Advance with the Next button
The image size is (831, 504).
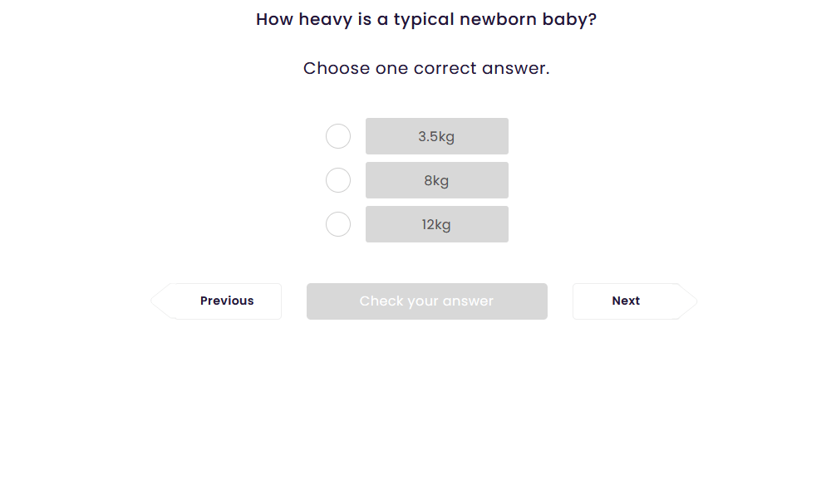coord(626,301)
